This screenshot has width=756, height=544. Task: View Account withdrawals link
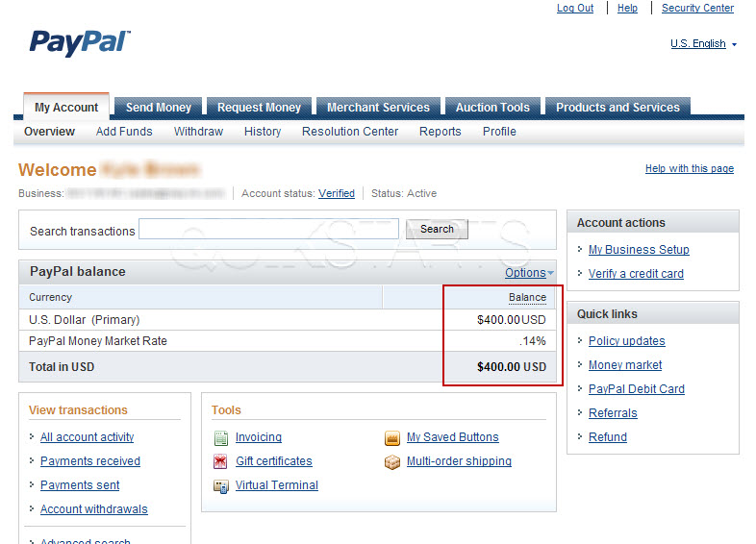pyautogui.click(x=94, y=509)
